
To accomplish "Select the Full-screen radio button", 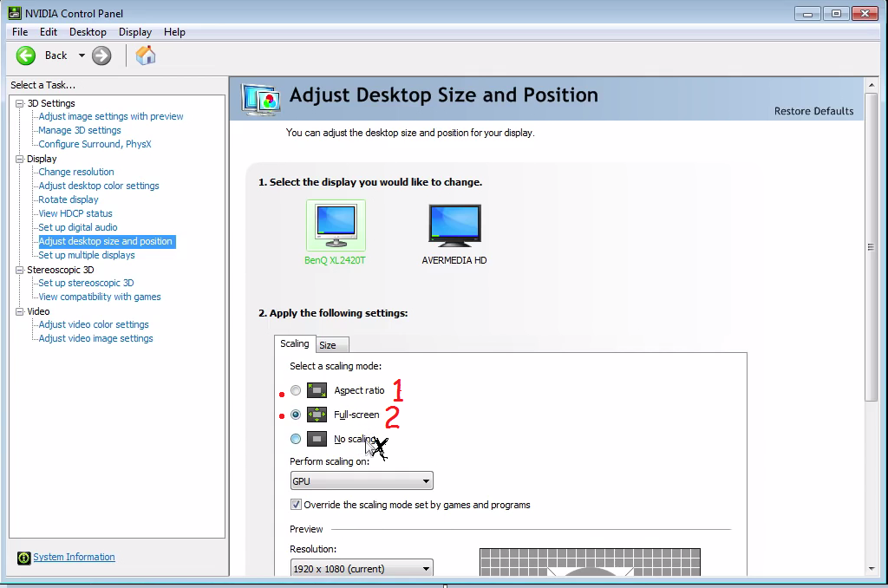I will pyautogui.click(x=296, y=415).
